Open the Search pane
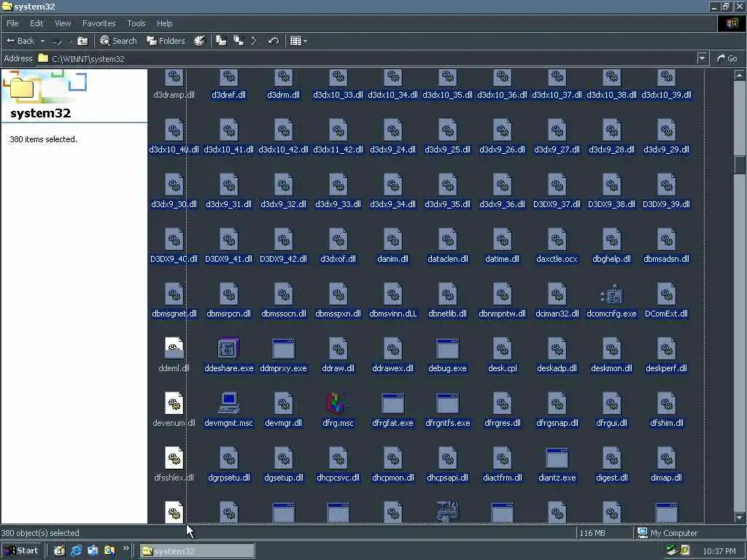This screenshot has width=747, height=560. tap(118, 41)
